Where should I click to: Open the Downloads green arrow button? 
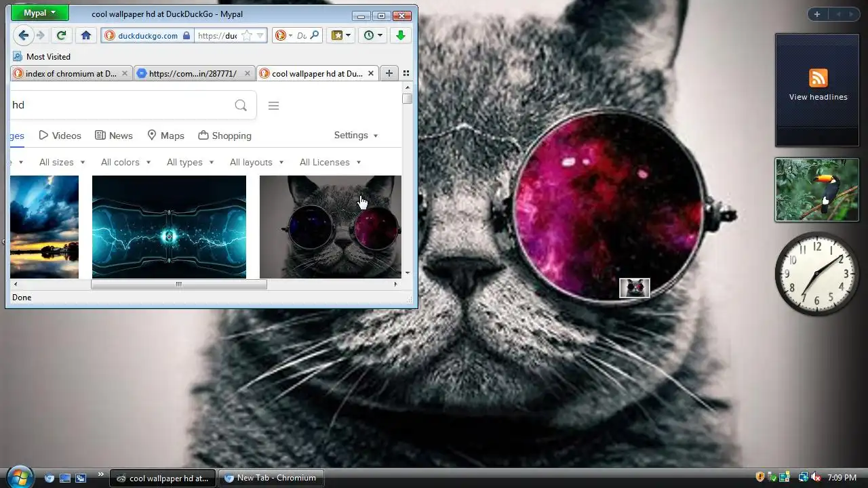(x=400, y=35)
